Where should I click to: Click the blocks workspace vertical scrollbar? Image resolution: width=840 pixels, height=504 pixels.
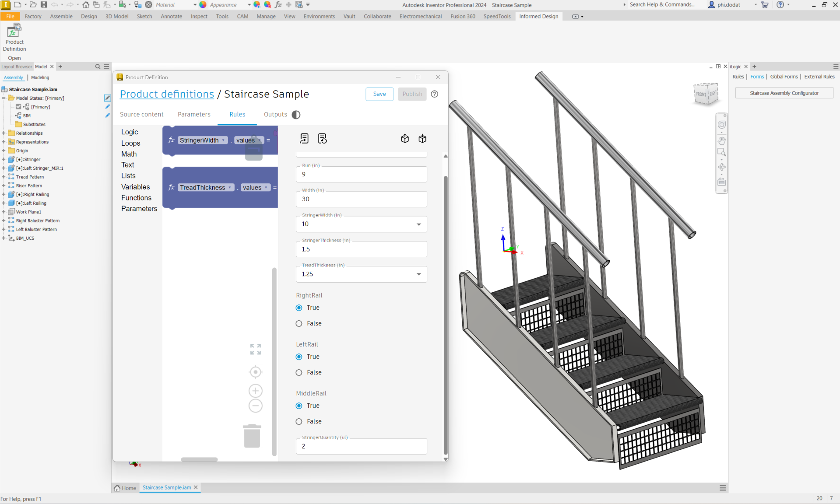274,361
